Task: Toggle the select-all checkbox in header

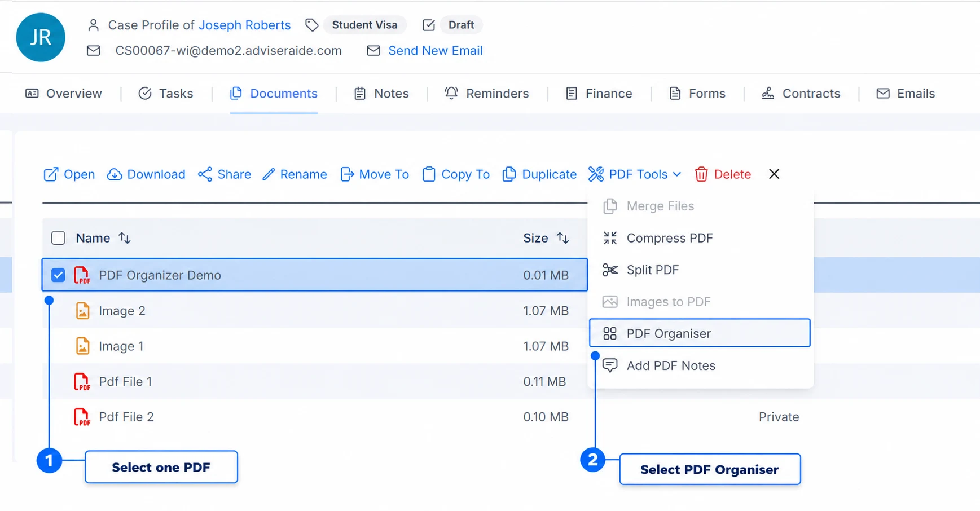Action: click(x=58, y=238)
